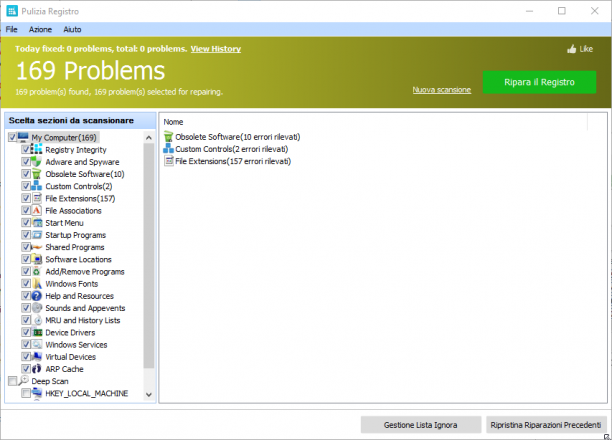This screenshot has width=612, height=440.
Task: Click the tree scrollbar down arrow
Action: 149,394
